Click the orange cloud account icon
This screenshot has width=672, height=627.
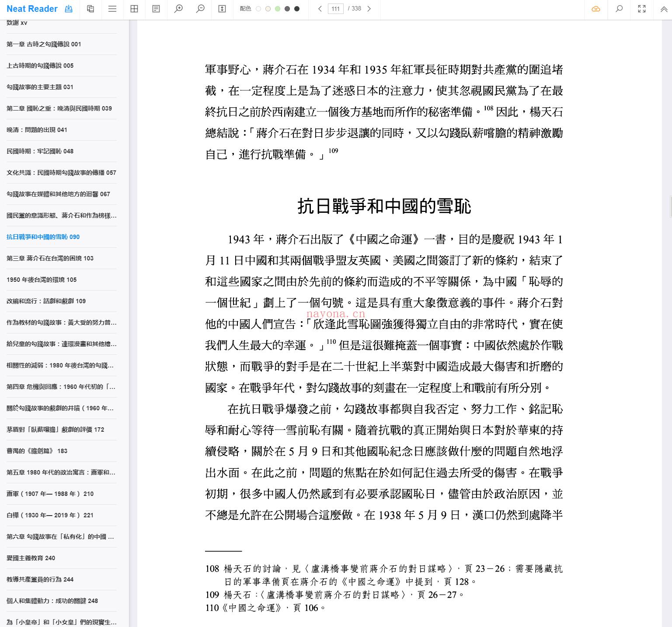(596, 9)
